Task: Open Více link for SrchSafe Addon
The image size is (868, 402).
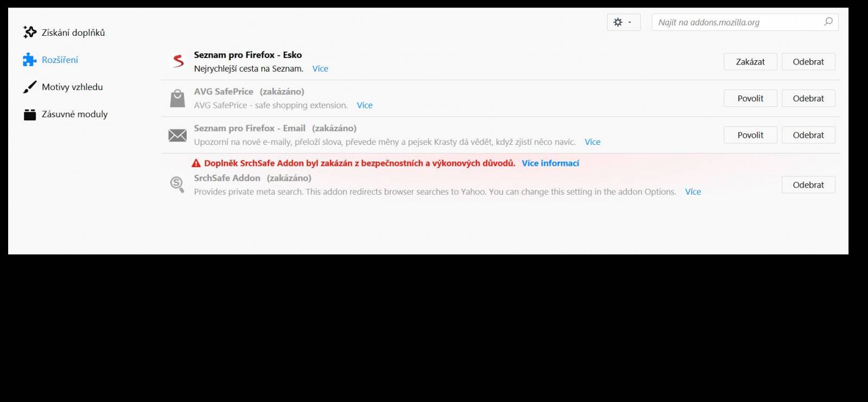Action: pyautogui.click(x=693, y=192)
